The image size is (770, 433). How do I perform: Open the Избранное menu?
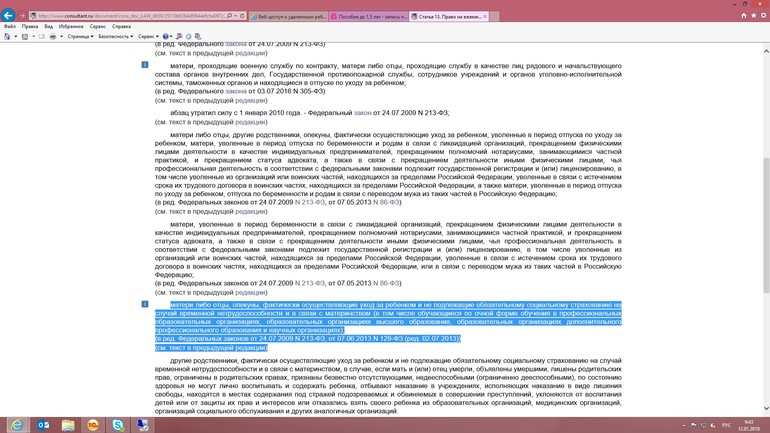click(x=71, y=26)
